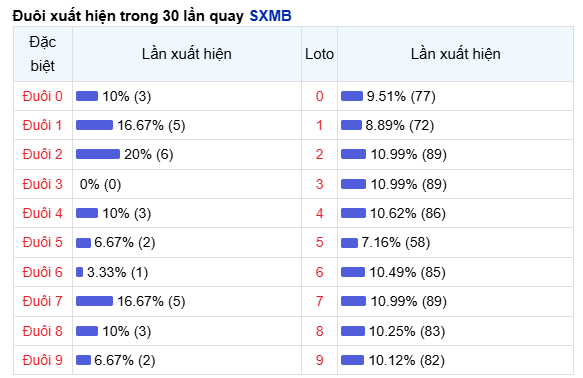This screenshot has height=378, width=583.
Task: Click the Đuôi 9 row label
Action: pyautogui.click(x=42, y=360)
